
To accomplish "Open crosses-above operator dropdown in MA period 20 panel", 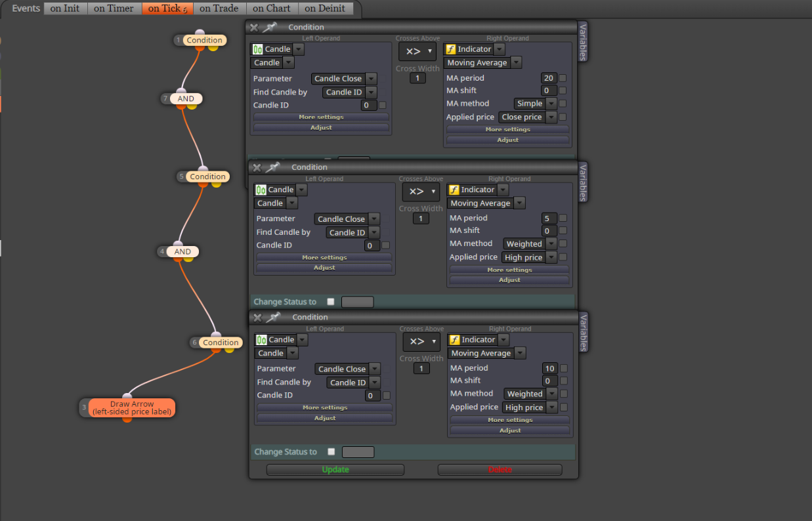I will point(417,51).
